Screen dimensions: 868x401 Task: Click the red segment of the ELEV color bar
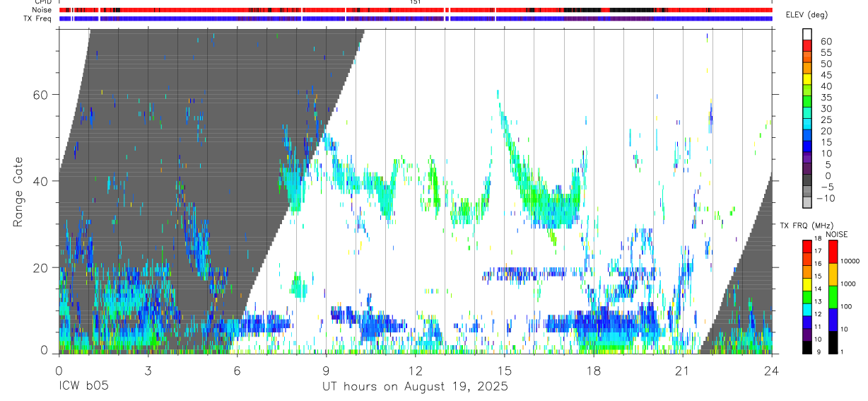[807, 45]
